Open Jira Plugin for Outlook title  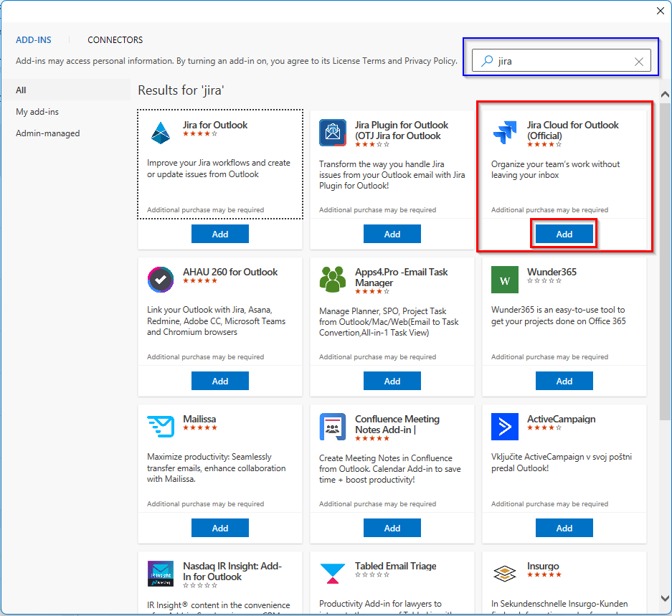[402, 131]
